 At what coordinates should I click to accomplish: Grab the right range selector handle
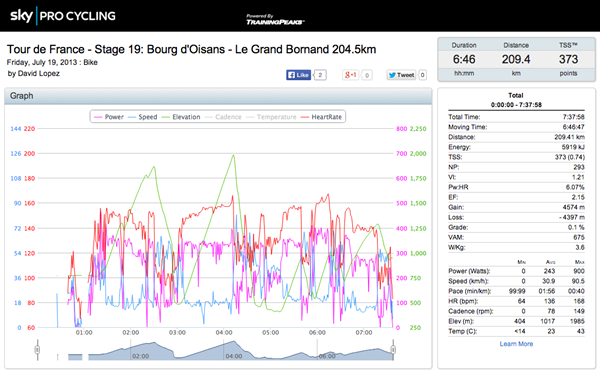[x=393, y=349]
